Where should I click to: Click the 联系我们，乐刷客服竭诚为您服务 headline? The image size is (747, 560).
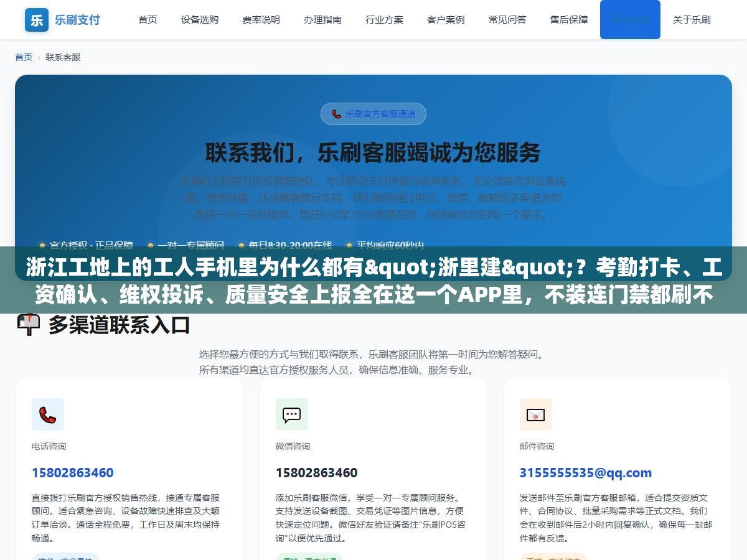[x=374, y=152]
